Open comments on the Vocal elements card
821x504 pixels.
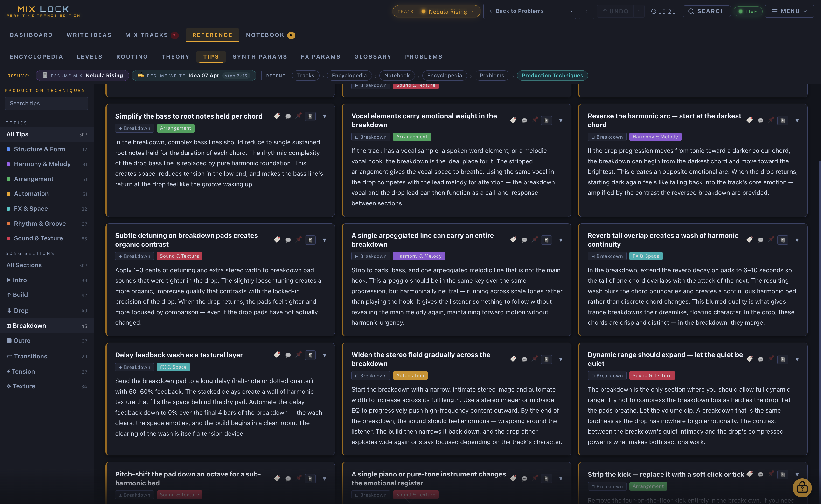point(524,121)
